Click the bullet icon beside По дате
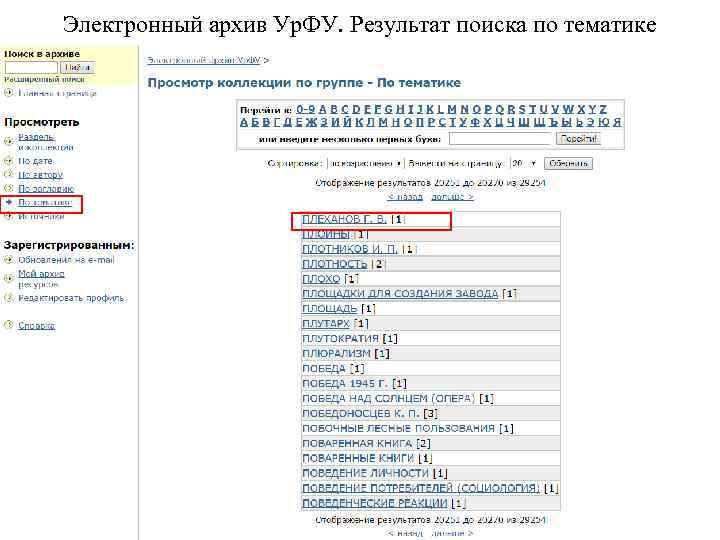The image size is (720, 540). tap(8, 161)
